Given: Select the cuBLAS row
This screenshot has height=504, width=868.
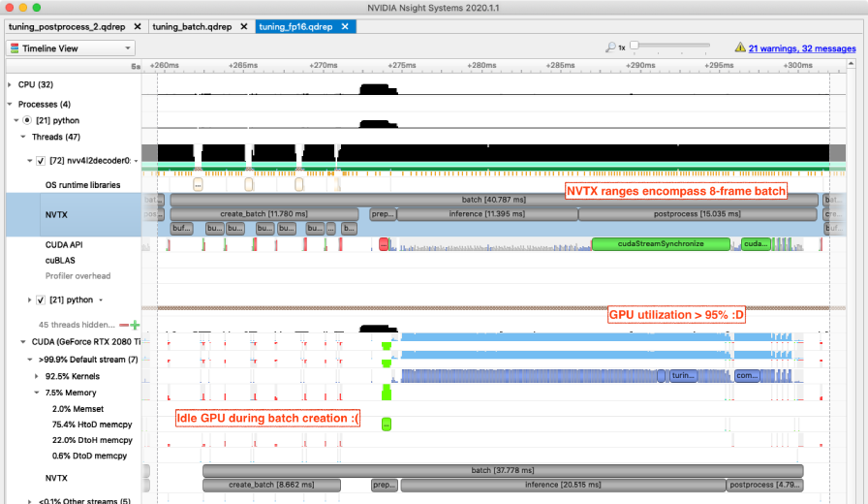Looking at the screenshot, I should point(60,261).
